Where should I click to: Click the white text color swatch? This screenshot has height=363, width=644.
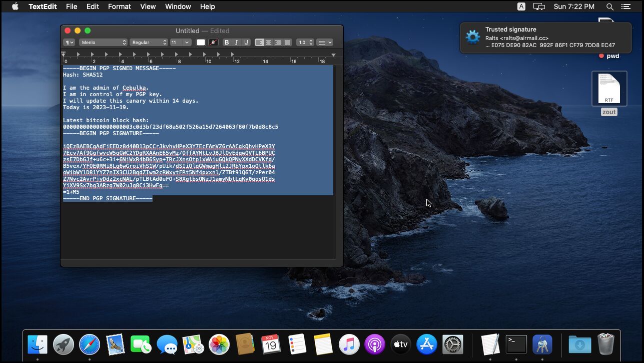pos(201,43)
